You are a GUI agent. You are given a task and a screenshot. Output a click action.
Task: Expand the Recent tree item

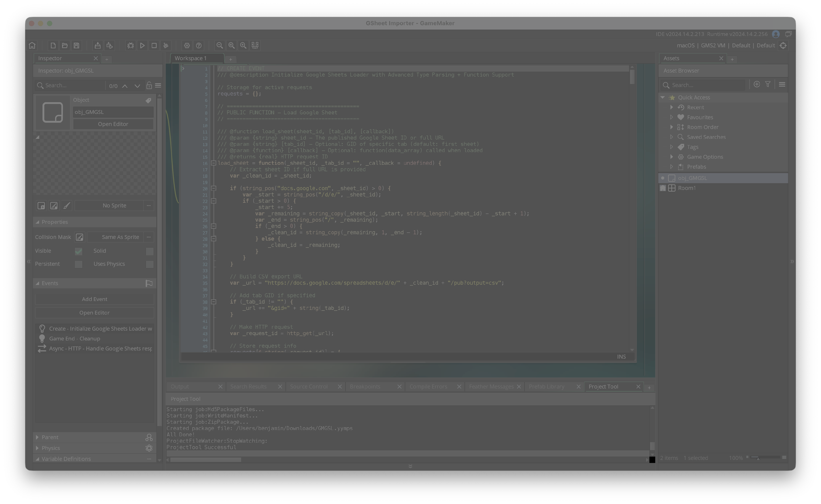672,107
